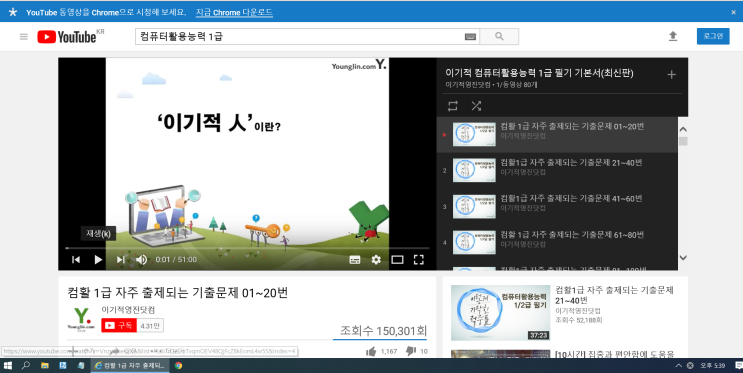
Task: Select playlist item 기출문제 21~40번
Action: coord(557,171)
